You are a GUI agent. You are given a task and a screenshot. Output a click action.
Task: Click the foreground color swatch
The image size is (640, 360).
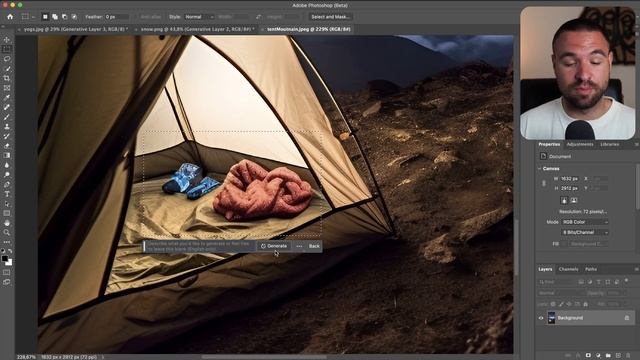point(4,259)
